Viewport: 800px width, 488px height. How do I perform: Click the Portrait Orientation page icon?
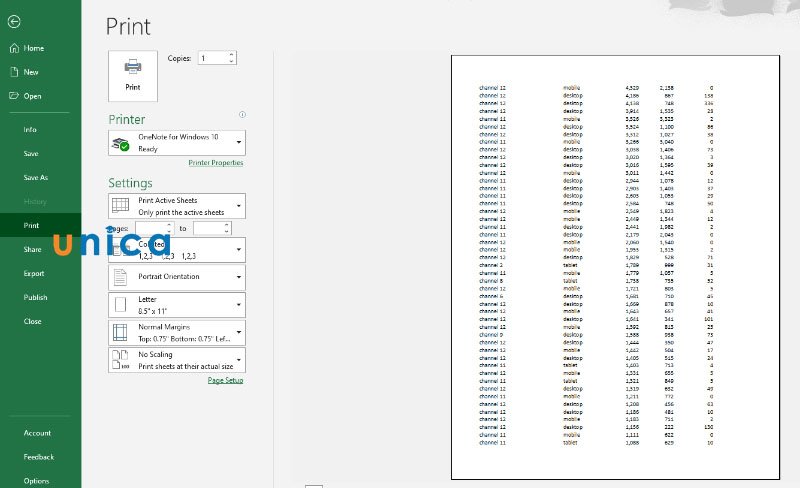point(120,277)
